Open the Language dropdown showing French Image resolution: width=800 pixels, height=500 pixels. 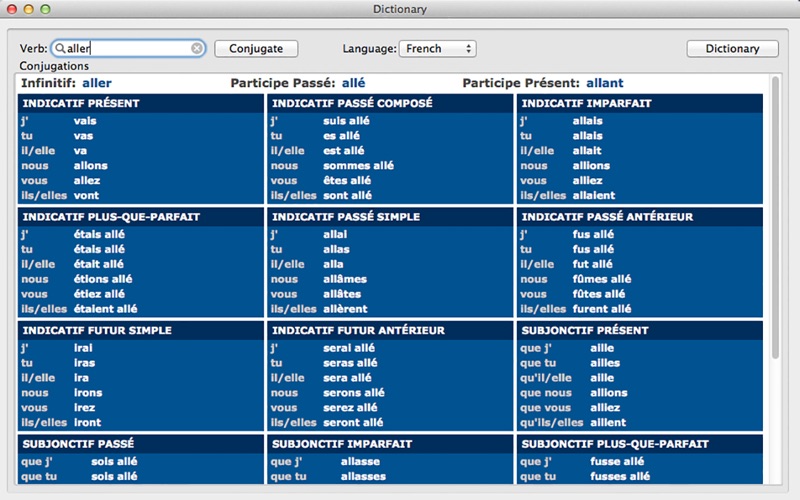438,48
